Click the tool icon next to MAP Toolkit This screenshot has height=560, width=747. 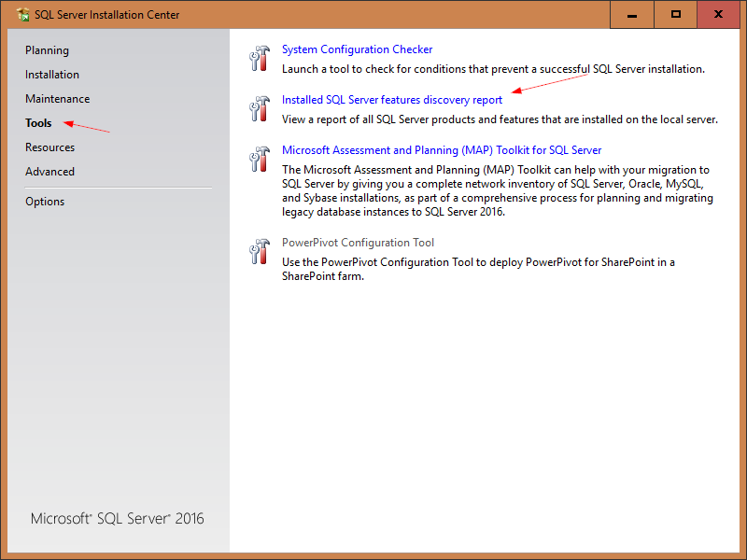tap(259, 159)
